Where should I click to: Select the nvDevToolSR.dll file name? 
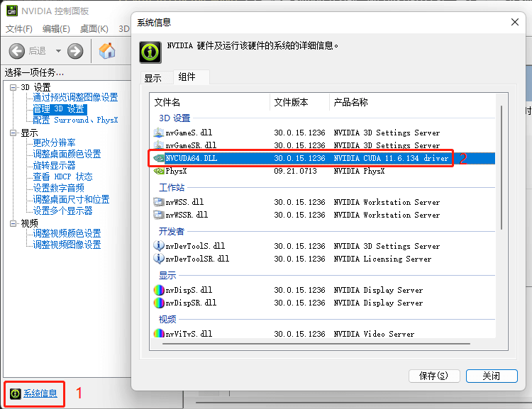click(x=197, y=259)
